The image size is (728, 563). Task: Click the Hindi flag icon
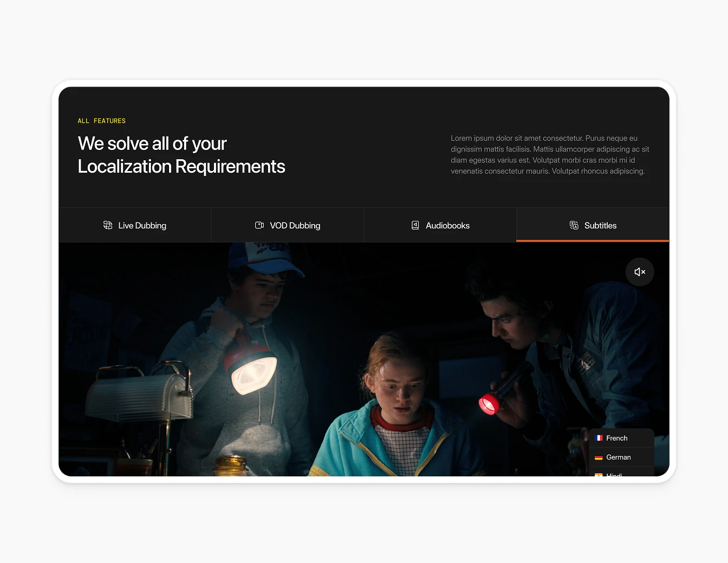click(x=599, y=475)
